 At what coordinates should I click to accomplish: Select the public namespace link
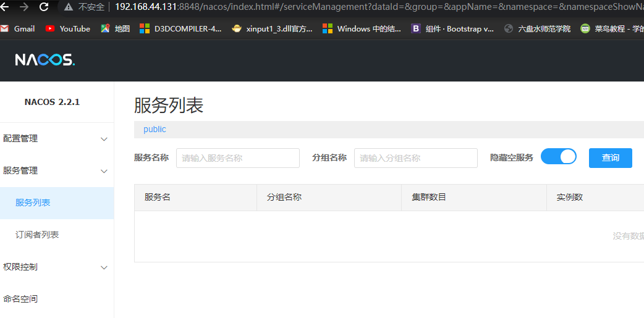[x=155, y=129]
